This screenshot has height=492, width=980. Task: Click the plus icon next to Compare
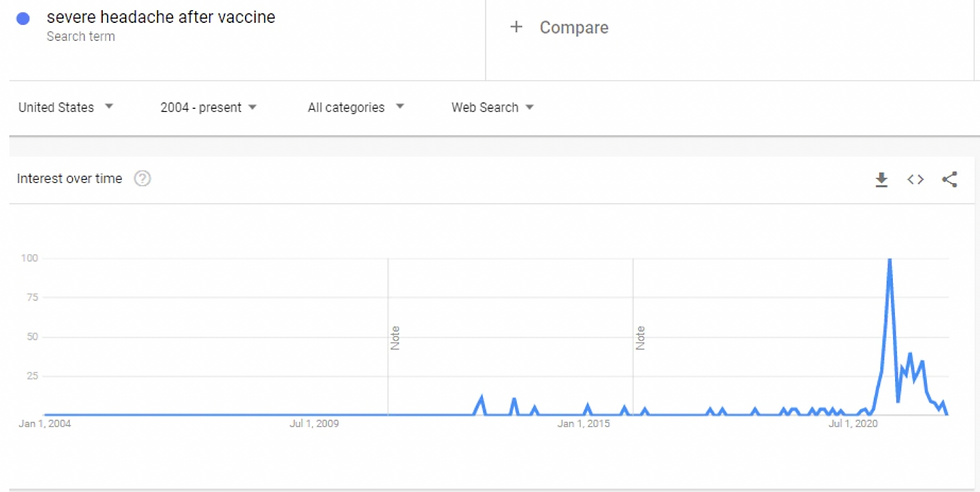[x=516, y=27]
